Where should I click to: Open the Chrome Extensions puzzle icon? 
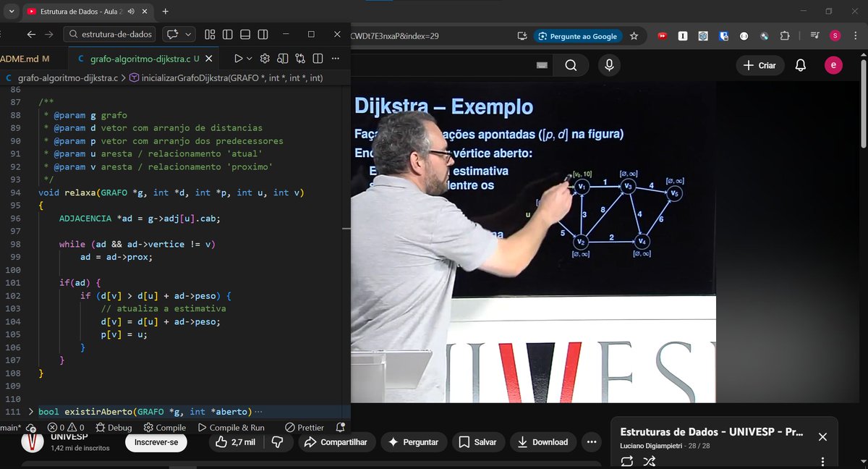tap(784, 35)
